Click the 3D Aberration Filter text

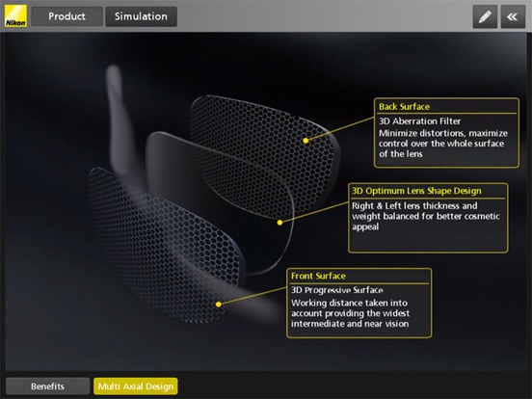[419, 121]
